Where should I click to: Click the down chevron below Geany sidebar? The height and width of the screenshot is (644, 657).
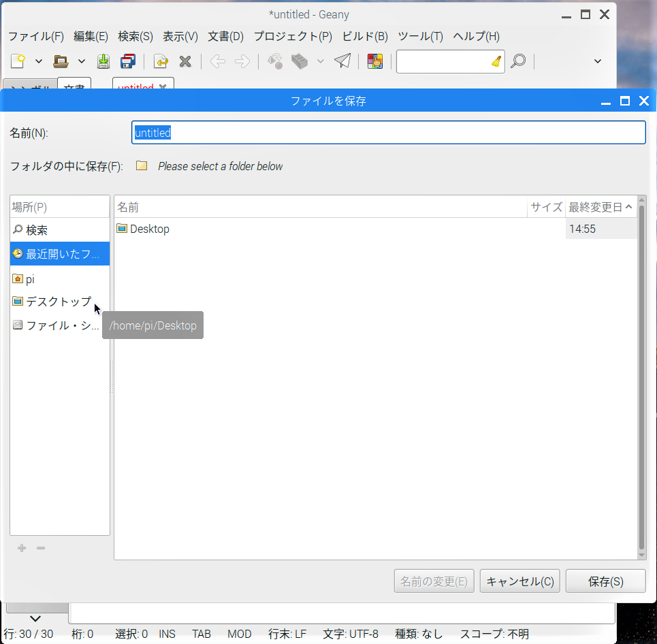pos(35,618)
